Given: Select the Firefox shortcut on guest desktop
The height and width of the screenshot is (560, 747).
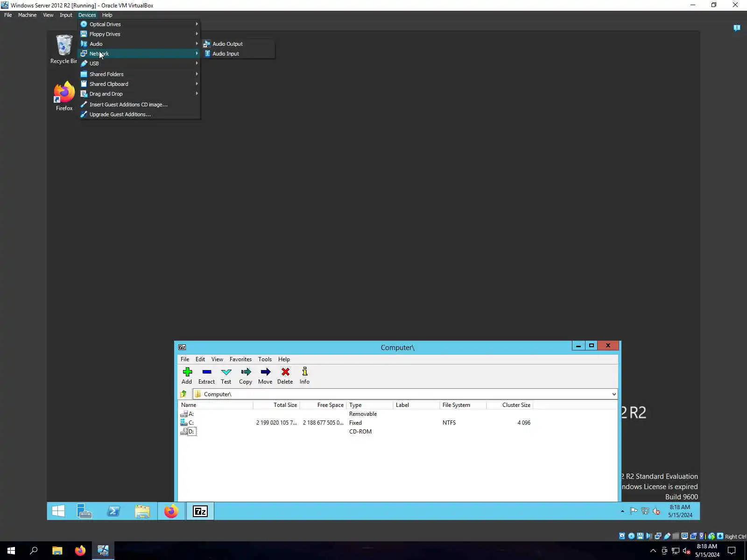Looking at the screenshot, I should pos(64,96).
